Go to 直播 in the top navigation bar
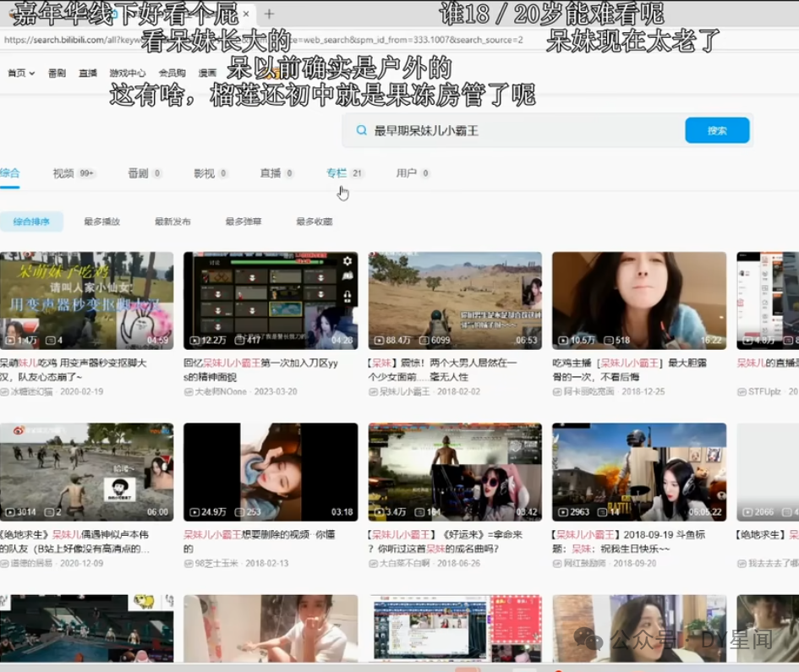Image resolution: width=799 pixels, height=672 pixels. tap(88, 73)
